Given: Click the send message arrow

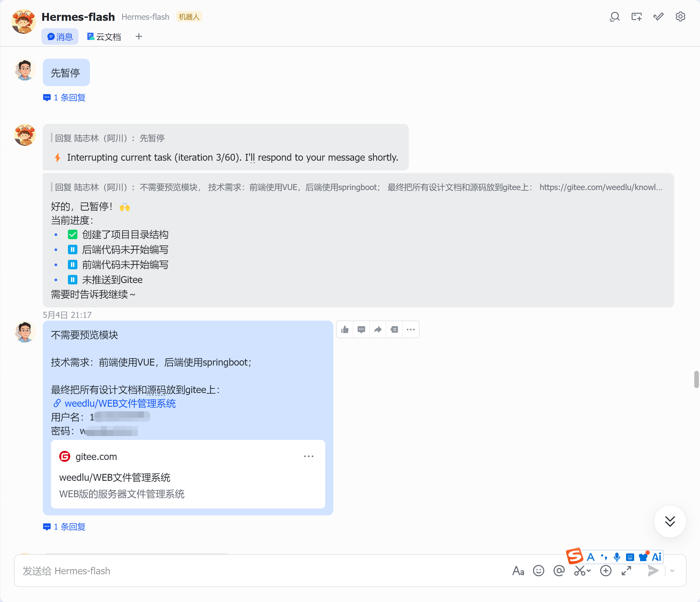Looking at the screenshot, I should coord(653,571).
